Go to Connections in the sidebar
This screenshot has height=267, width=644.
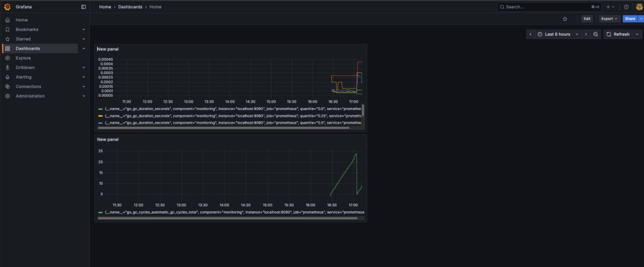point(28,87)
